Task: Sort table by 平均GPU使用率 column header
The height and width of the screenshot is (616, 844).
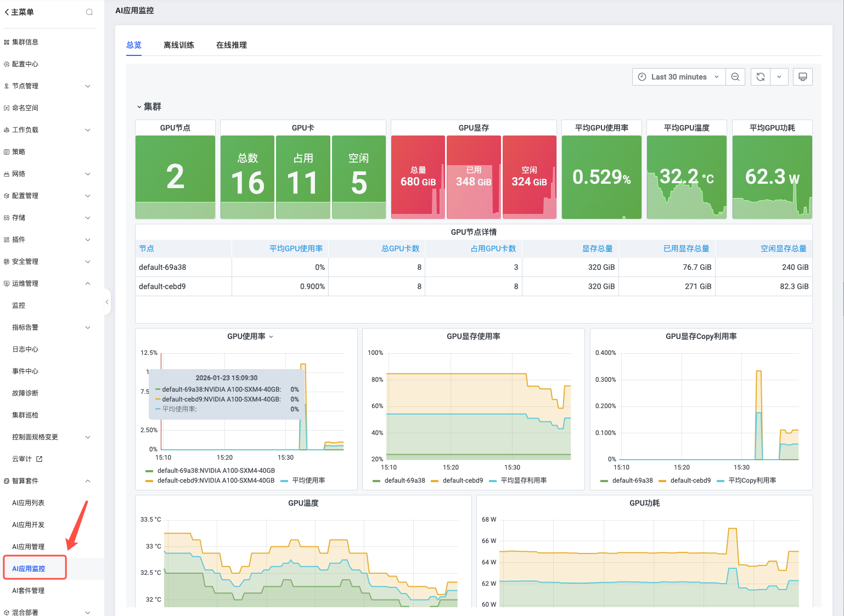Action: click(296, 248)
